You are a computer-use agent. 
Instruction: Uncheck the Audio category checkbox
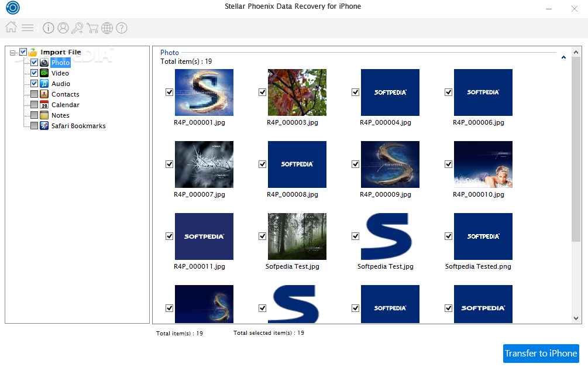34,83
